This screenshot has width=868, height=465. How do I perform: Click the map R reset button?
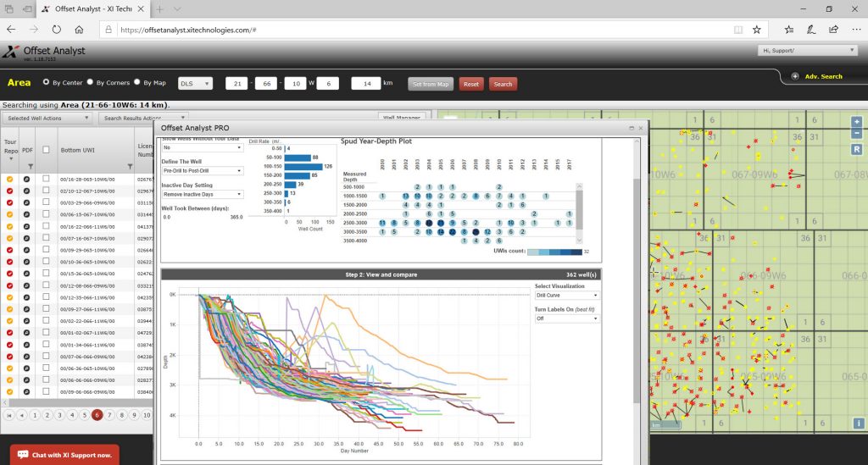pos(856,149)
